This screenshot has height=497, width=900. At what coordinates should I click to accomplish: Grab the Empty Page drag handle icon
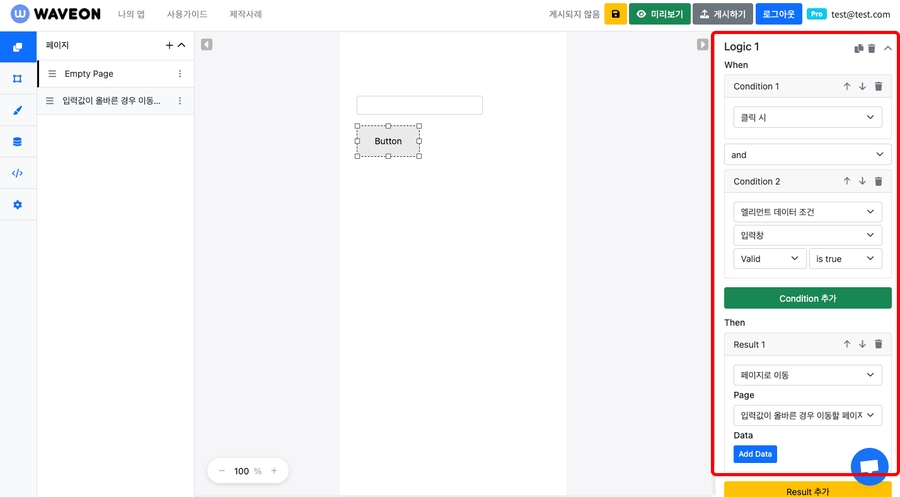(52, 73)
